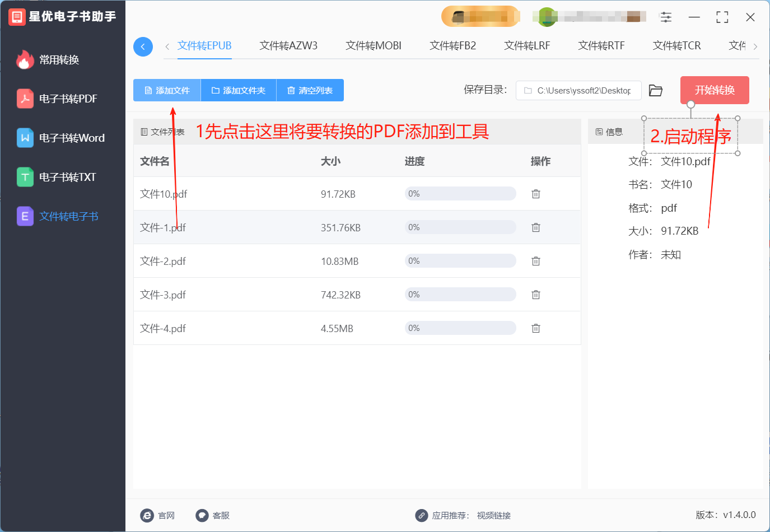Switch to the 文件转AZW3 tab
This screenshot has height=532, width=770.
click(x=288, y=45)
